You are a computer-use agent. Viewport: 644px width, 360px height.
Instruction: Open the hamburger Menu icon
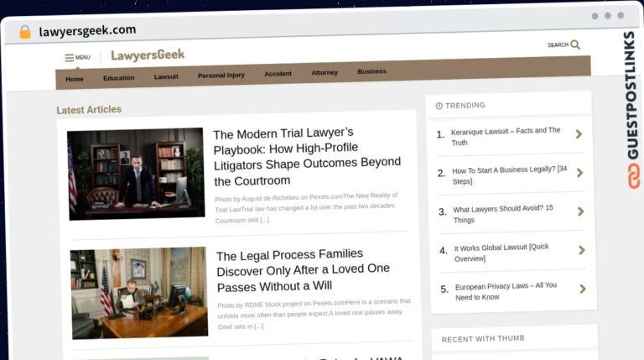[x=69, y=58]
